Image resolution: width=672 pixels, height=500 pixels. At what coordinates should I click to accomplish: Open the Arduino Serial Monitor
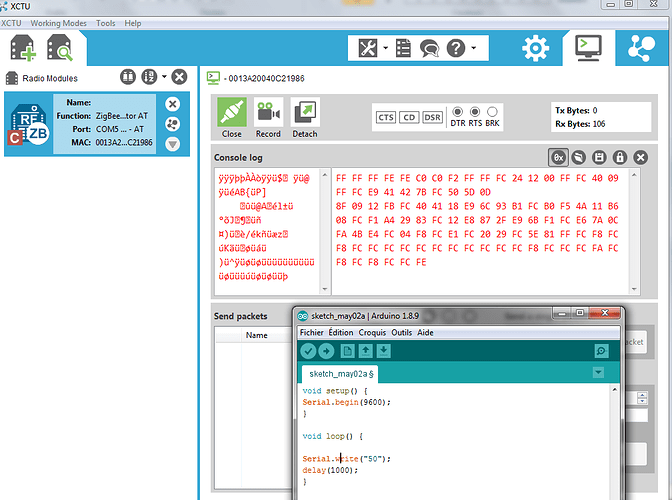[x=602, y=351]
